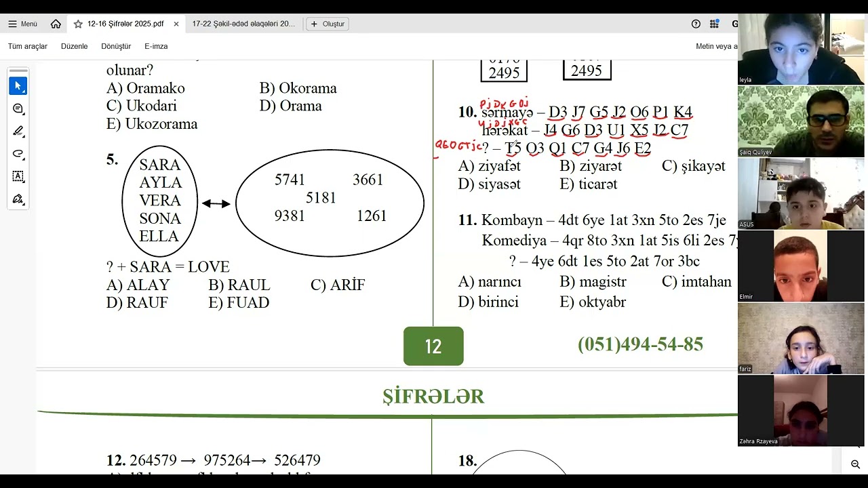The height and width of the screenshot is (488, 868).
Task: Click answer A) ziyafət
Action: [x=490, y=166]
